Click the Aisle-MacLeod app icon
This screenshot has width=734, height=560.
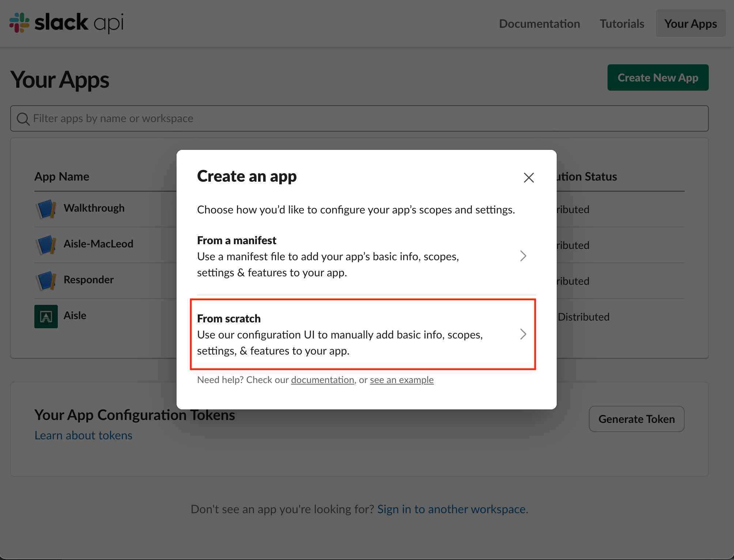point(46,245)
